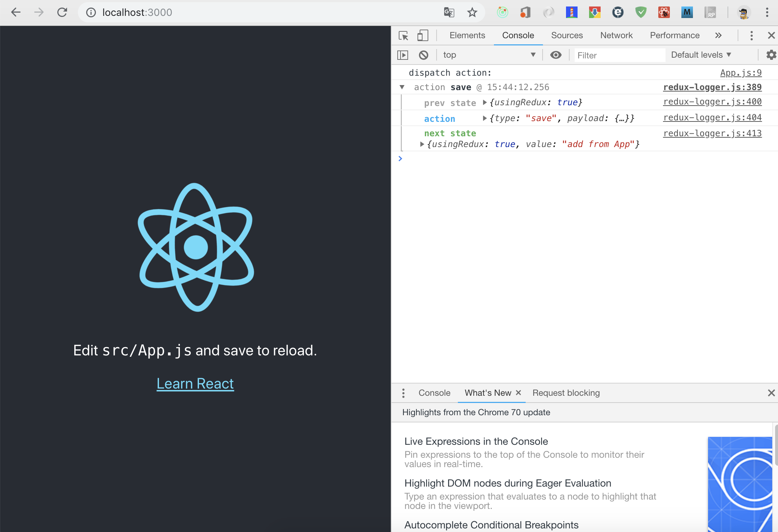This screenshot has height=532, width=778.
Task: Click the console Filter input field
Action: [619, 55]
